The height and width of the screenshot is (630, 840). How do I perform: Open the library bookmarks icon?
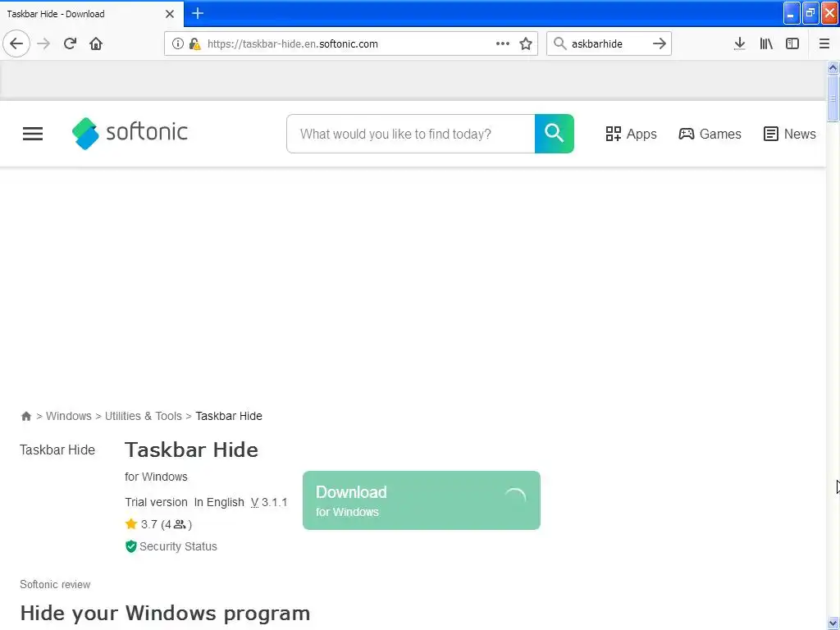pyautogui.click(x=766, y=43)
